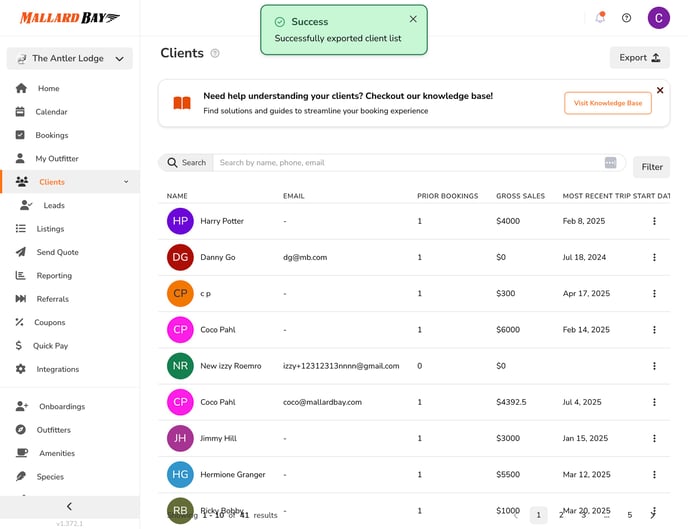Open the user avatar C menu
This screenshot has width=688, height=529.
pyautogui.click(x=659, y=18)
